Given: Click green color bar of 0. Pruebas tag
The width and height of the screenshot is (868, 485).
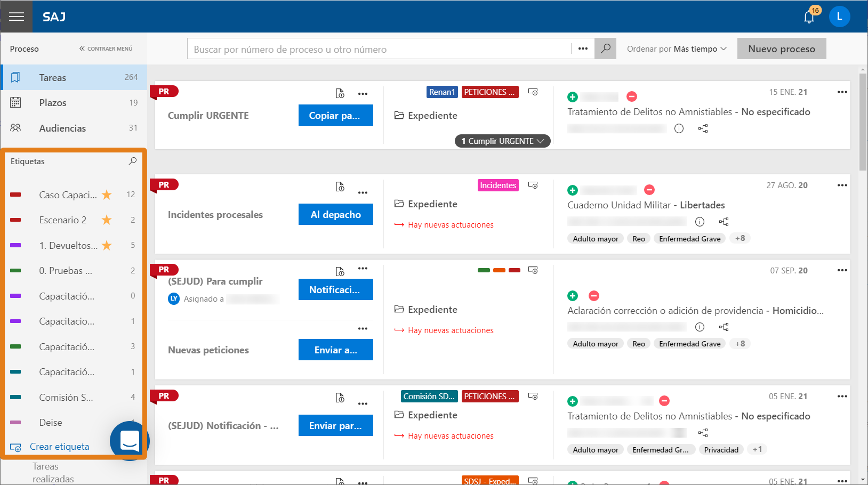Looking at the screenshot, I should pyautogui.click(x=15, y=271).
